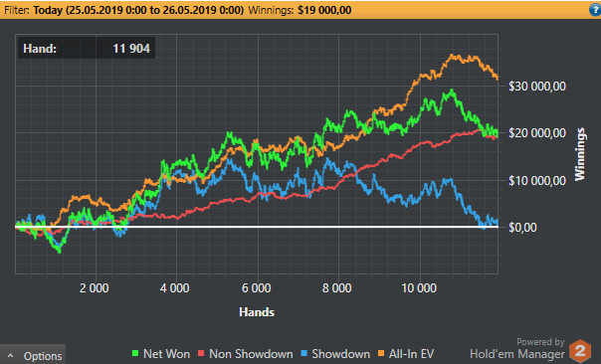
Task: Toggle the Showdown legend blue swatch
Action: pos(304,353)
